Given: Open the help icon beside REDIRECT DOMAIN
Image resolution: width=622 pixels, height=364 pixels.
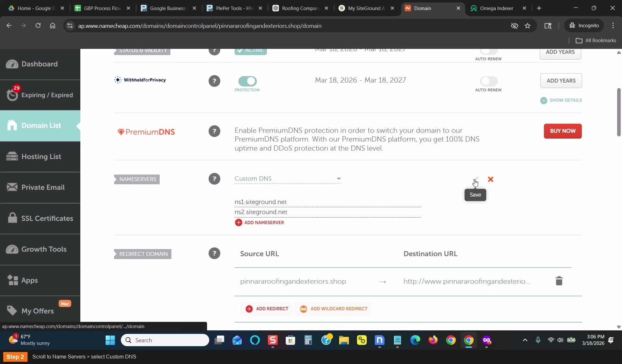Looking at the screenshot, I should tap(214, 253).
